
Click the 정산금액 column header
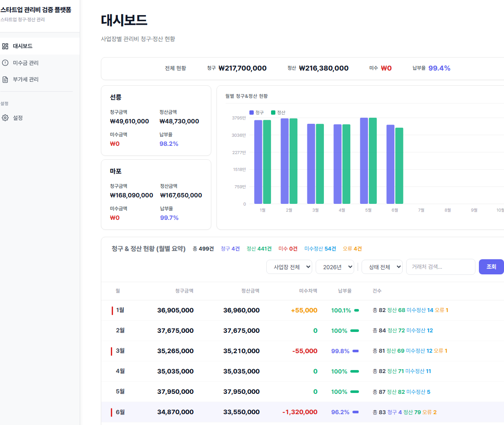(x=250, y=291)
